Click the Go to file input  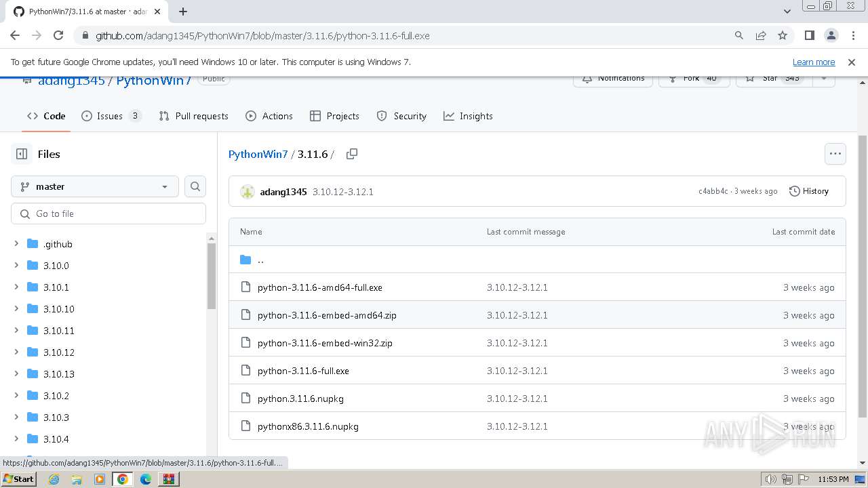click(108, 213)
